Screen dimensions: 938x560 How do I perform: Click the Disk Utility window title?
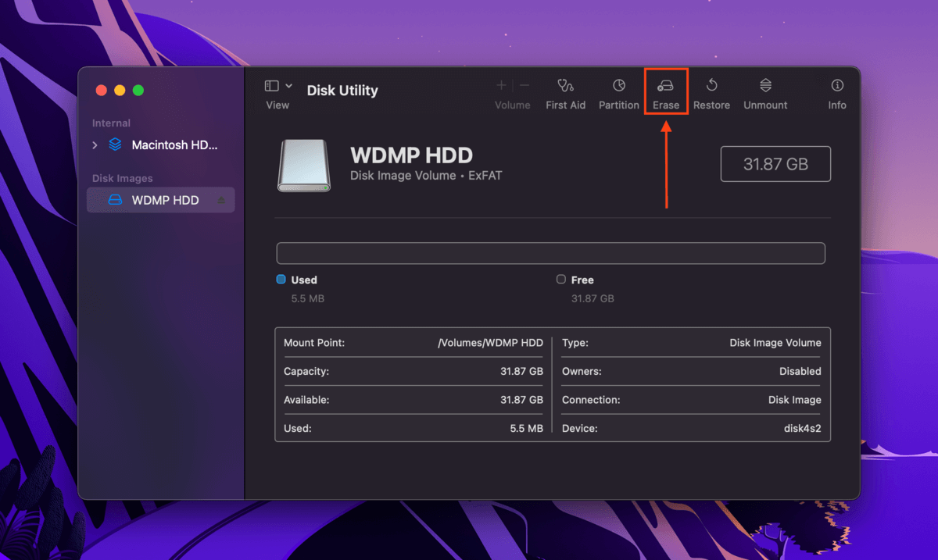pyautogui.click(x=342, y=91)
